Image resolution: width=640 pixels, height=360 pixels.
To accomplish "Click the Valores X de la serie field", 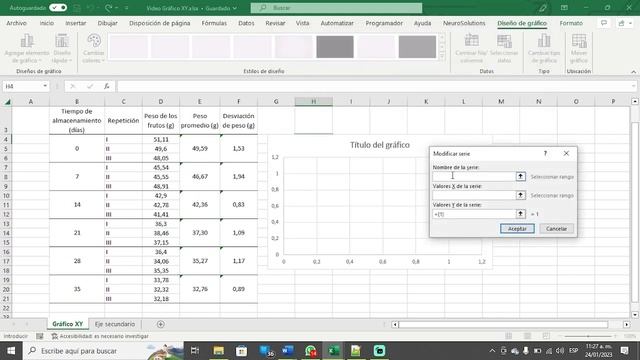I will point(474,195).
